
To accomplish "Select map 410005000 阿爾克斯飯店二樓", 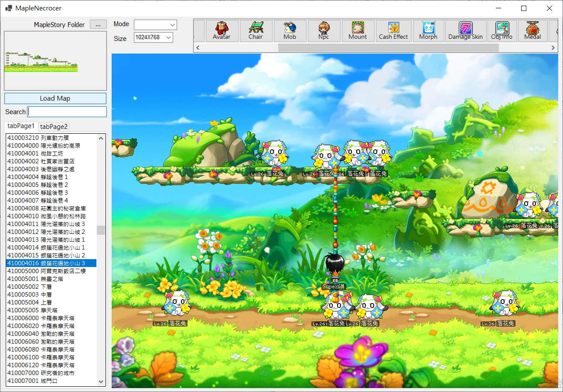I will [51, 271].
